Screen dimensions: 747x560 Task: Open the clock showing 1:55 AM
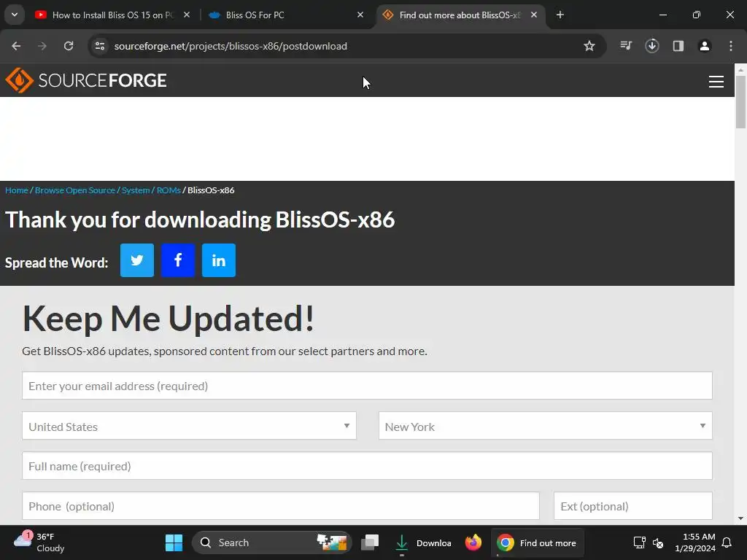point(695,542)
